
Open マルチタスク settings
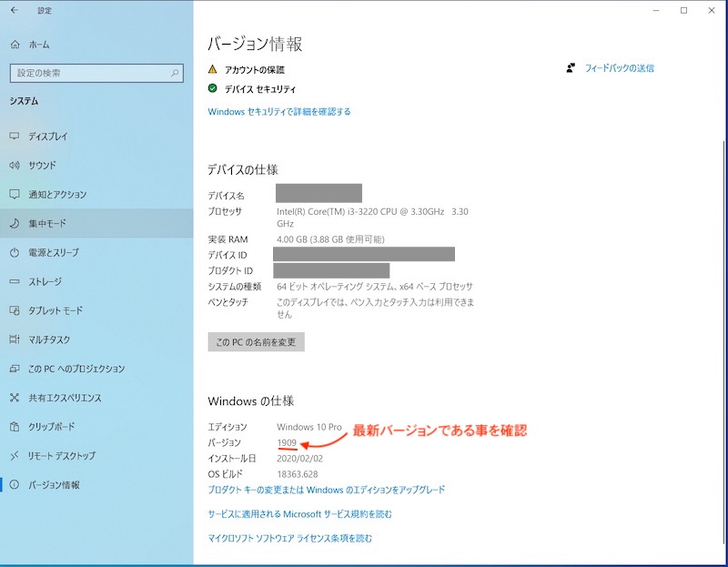49,339
